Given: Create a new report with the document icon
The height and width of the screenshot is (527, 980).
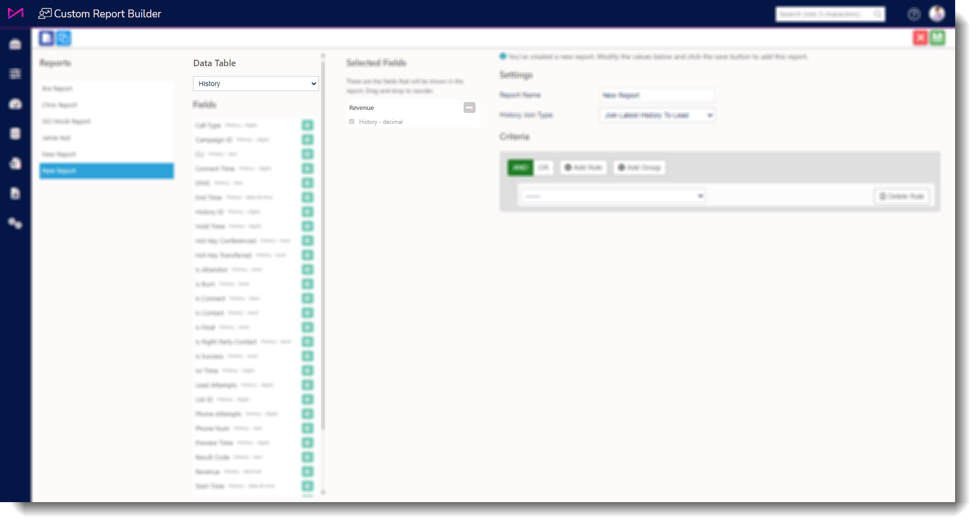Looking at the screenshot, I should (x=46, y=38).
